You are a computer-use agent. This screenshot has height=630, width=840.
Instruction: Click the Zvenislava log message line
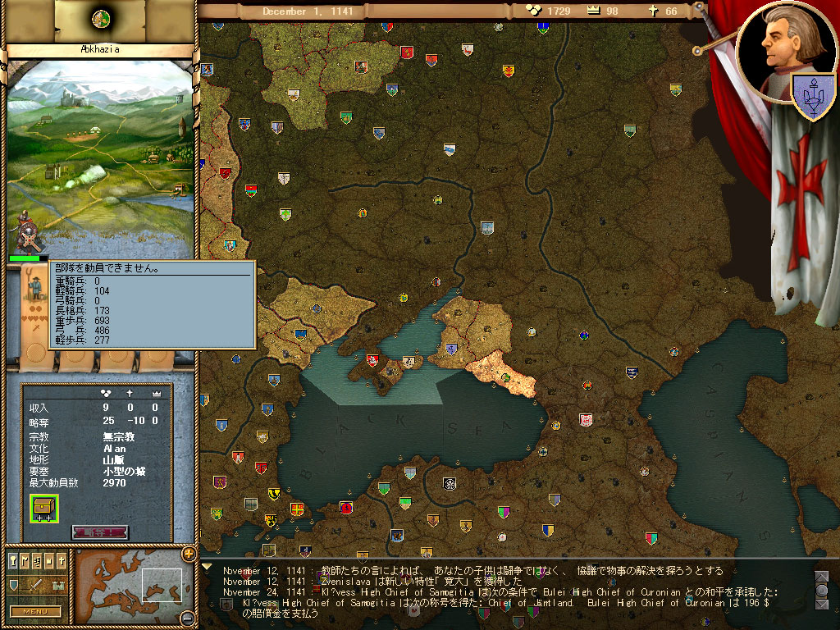(372, 582)
